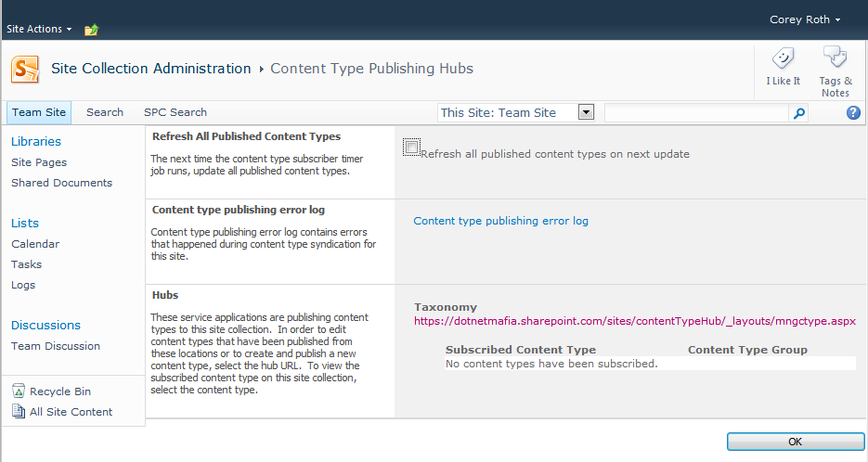868x462 pixels.
Task: Expand the Corey Roth user menu
Action: [x=804, y=19]
